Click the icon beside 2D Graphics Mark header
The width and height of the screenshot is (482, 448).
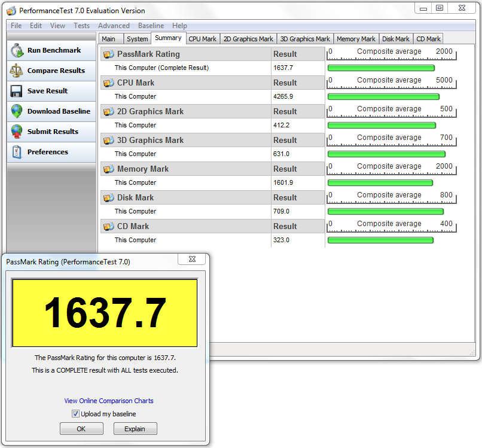tap(108, 112)
